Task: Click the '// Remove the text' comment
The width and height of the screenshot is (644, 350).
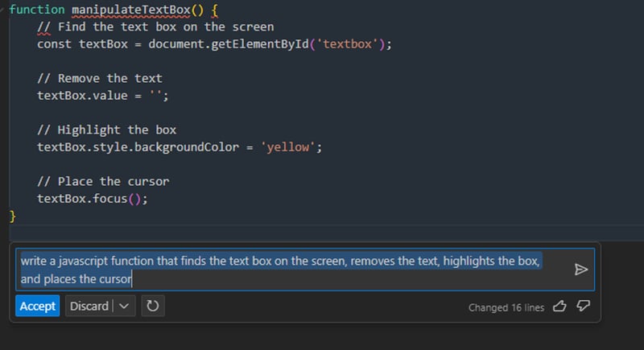Action: (x=100, y=78)
